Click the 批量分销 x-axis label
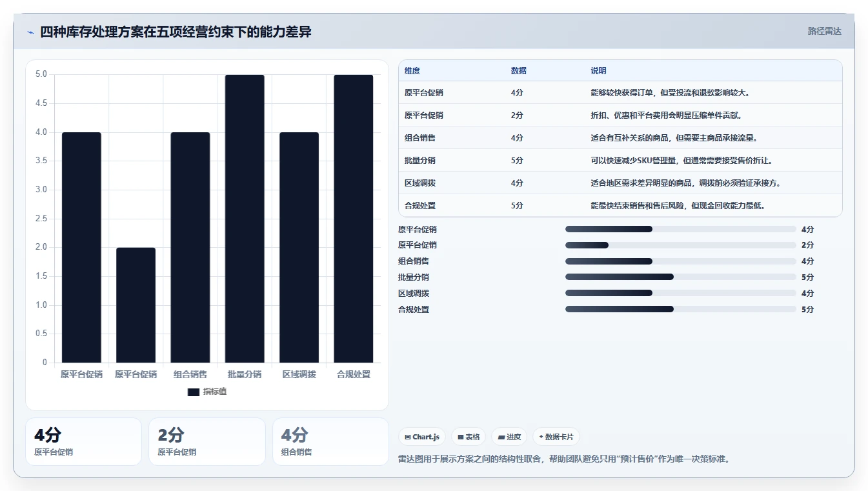Image resolution: width=868 pixels, height=491 pixels. click(x=245, y=374)
